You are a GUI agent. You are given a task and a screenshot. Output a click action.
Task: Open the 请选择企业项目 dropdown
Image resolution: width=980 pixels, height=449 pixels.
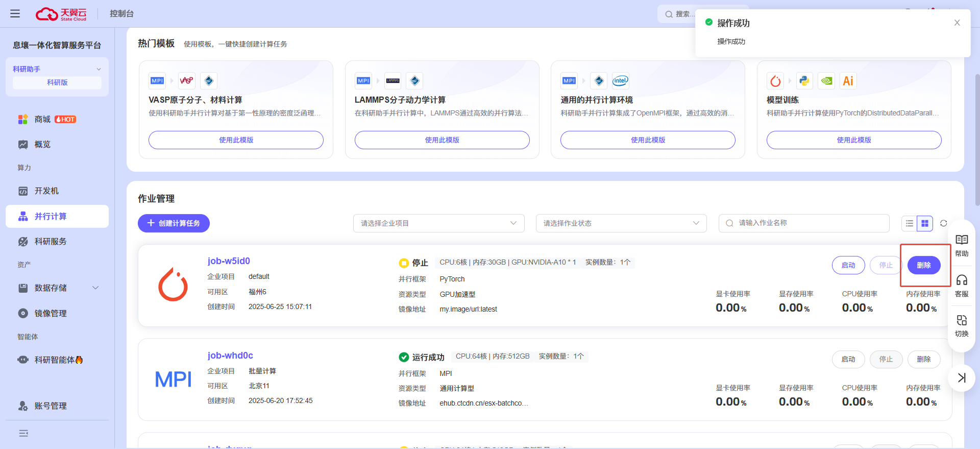[x=439, y=223]
